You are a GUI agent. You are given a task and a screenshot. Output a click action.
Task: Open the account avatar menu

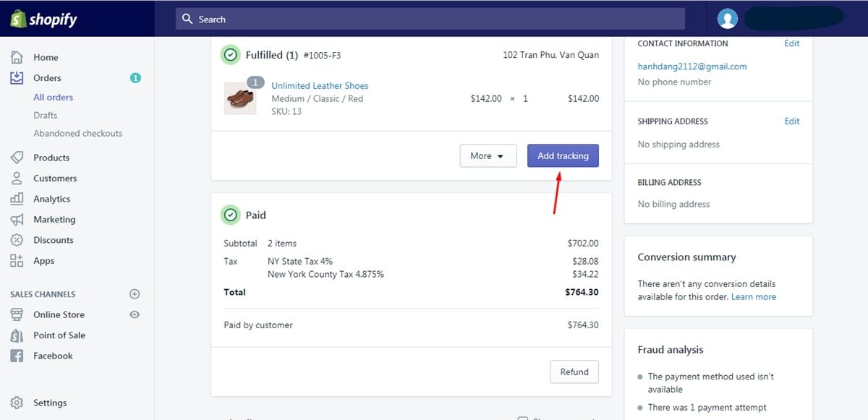(x=727, y=18)
